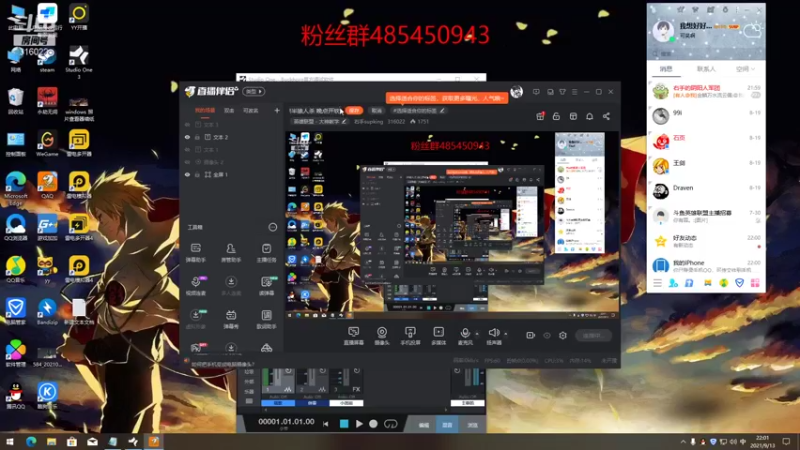Switch to 可发送 scene tab
This screenshot has width=800, height=450.
tap(251, 110)
